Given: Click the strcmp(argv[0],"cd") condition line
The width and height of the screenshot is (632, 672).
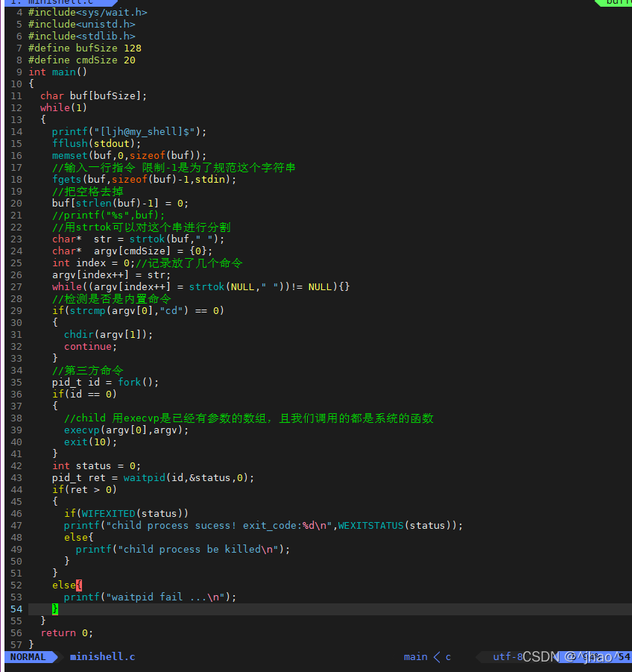Looking at the screenshot, I should tap(139, 311).
